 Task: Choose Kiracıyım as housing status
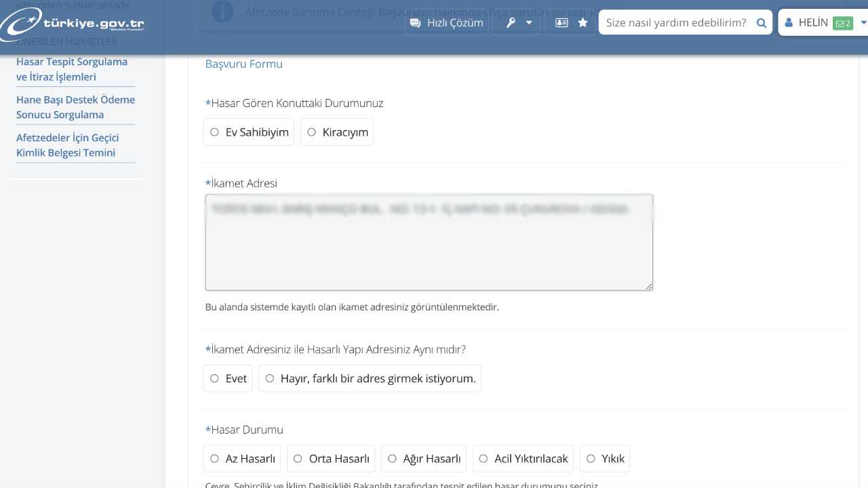311,131
